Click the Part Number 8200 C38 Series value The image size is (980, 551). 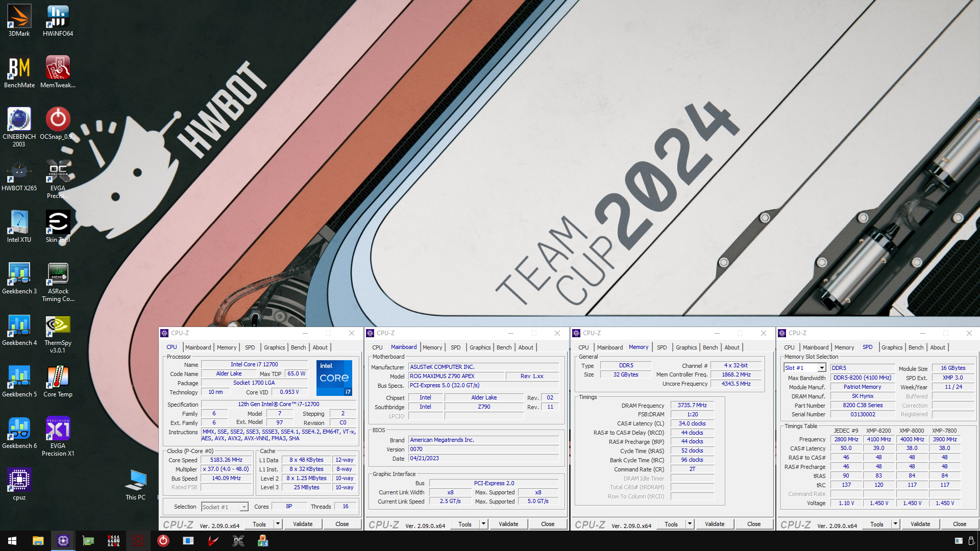click(863, 405)
